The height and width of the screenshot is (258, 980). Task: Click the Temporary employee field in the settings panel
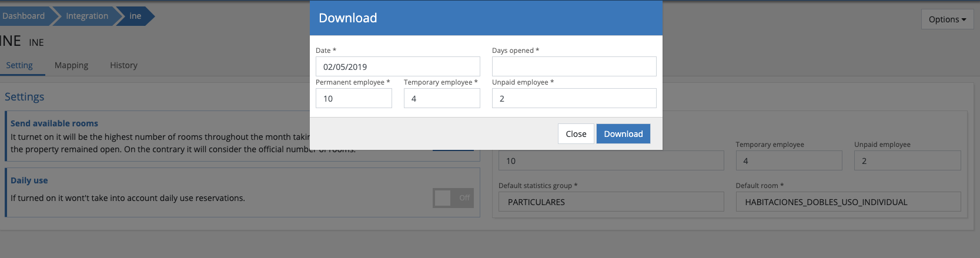[x=788, y=160]
